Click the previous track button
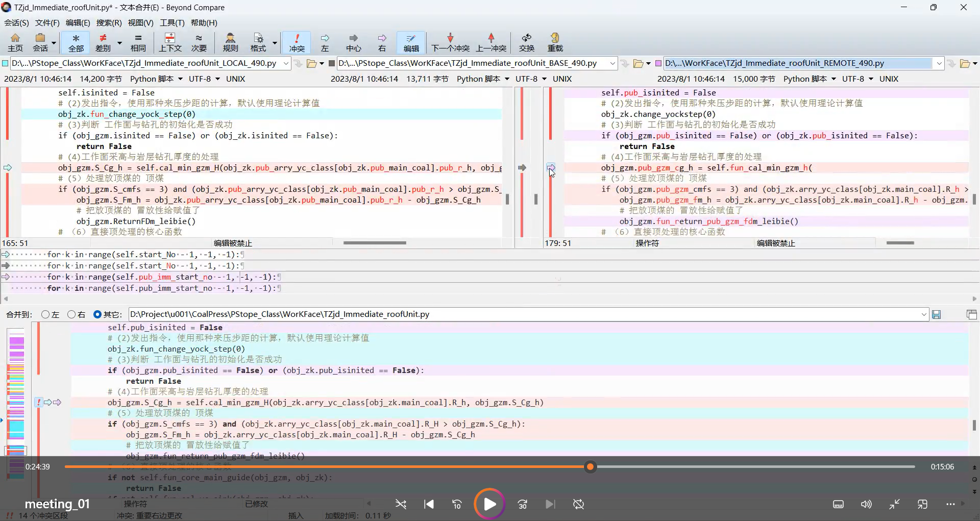The image size is (980, 521). click(429, 504)
